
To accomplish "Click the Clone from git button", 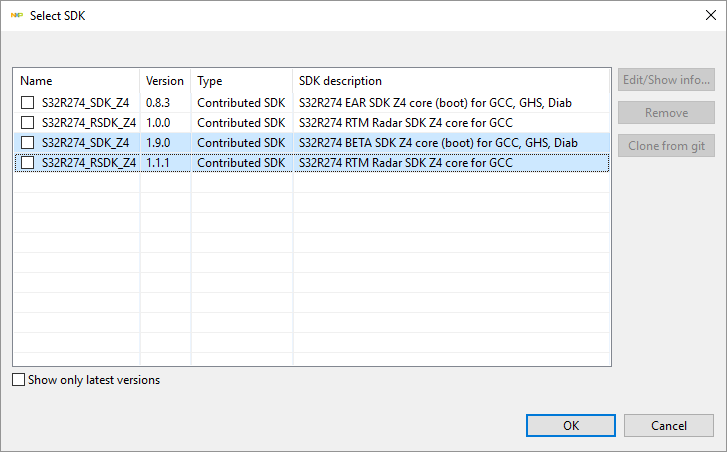I will pos(666,146).
